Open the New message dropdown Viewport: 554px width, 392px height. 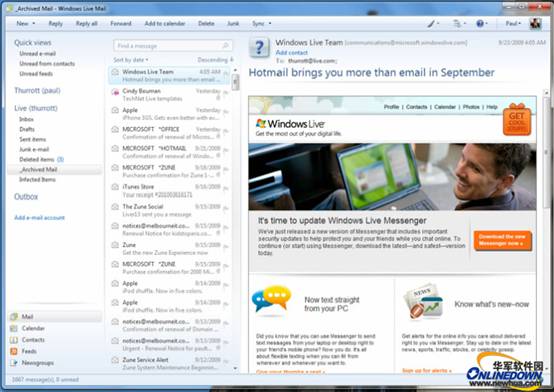point(25,24)
